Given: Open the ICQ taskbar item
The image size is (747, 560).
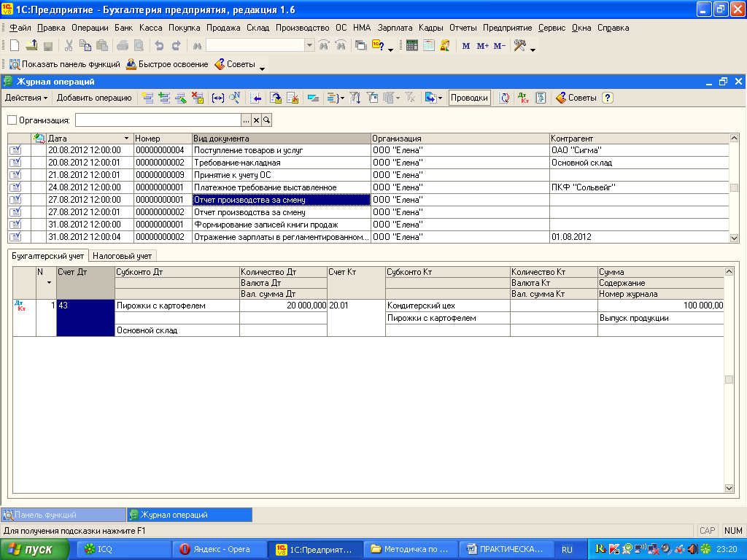Looking at the screenshot, I should tap(123, 550).
